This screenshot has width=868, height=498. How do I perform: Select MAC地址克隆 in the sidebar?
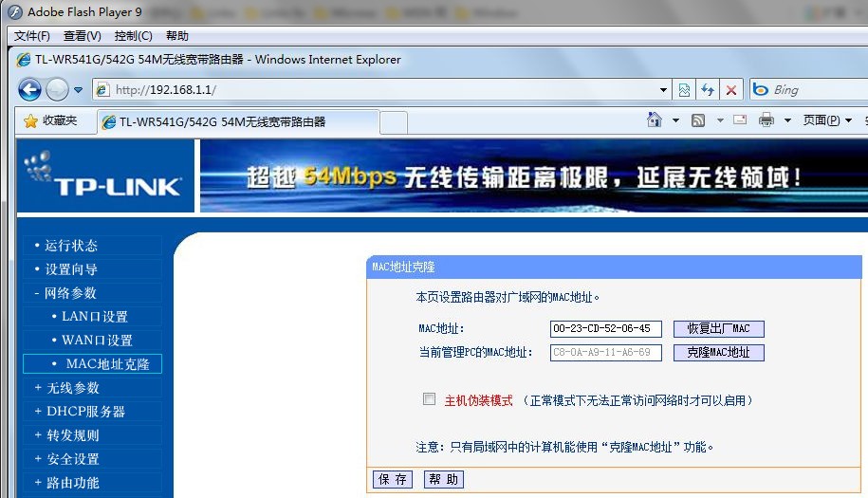pyautogui.click(x=92, y=364)
